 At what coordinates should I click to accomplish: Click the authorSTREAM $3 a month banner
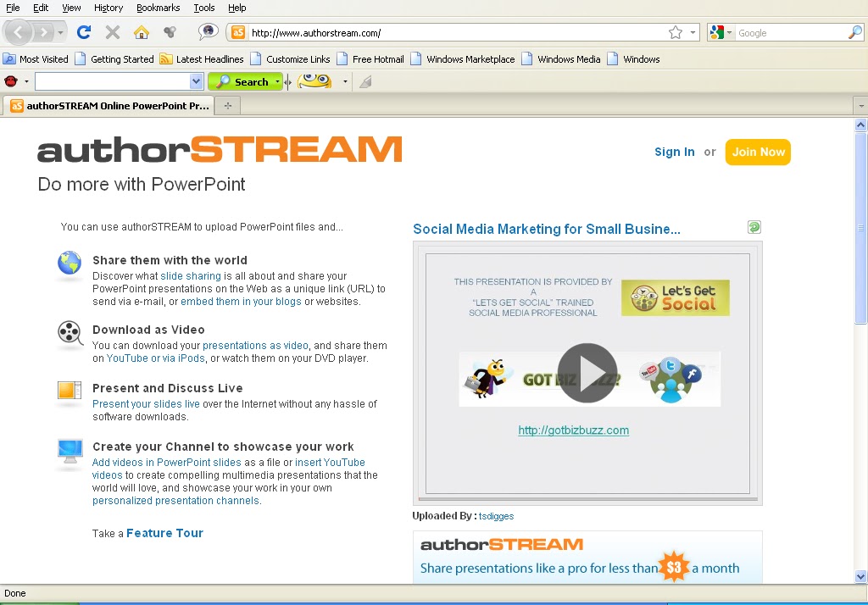pos(587,557)
